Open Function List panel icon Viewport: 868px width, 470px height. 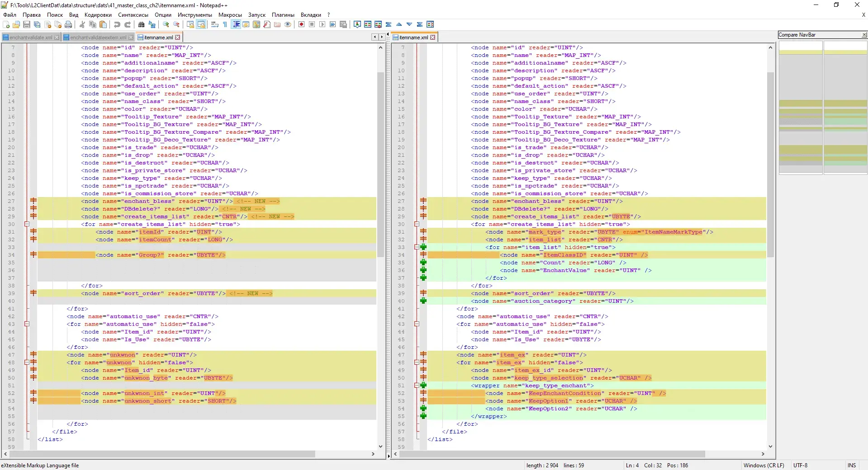coord(267,24)
